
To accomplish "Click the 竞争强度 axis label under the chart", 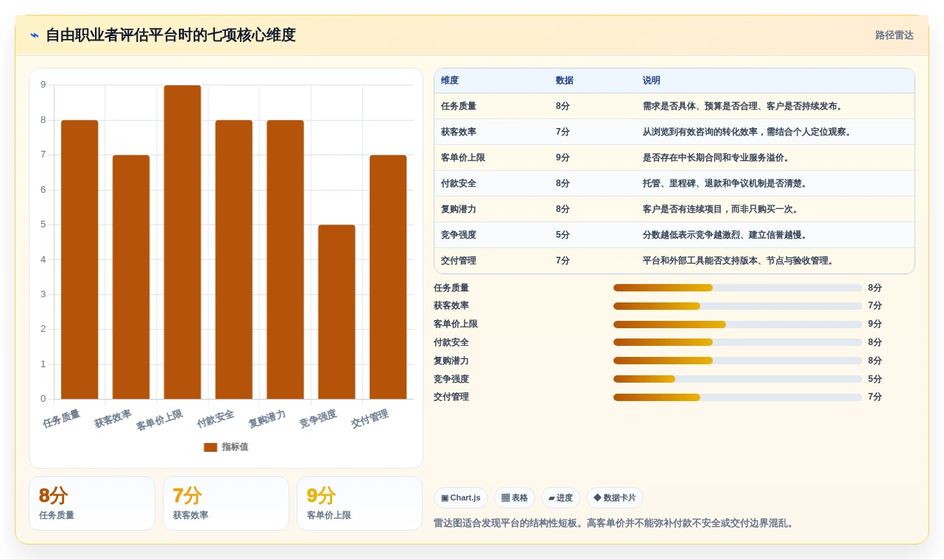I will click(x=318, y=419).
